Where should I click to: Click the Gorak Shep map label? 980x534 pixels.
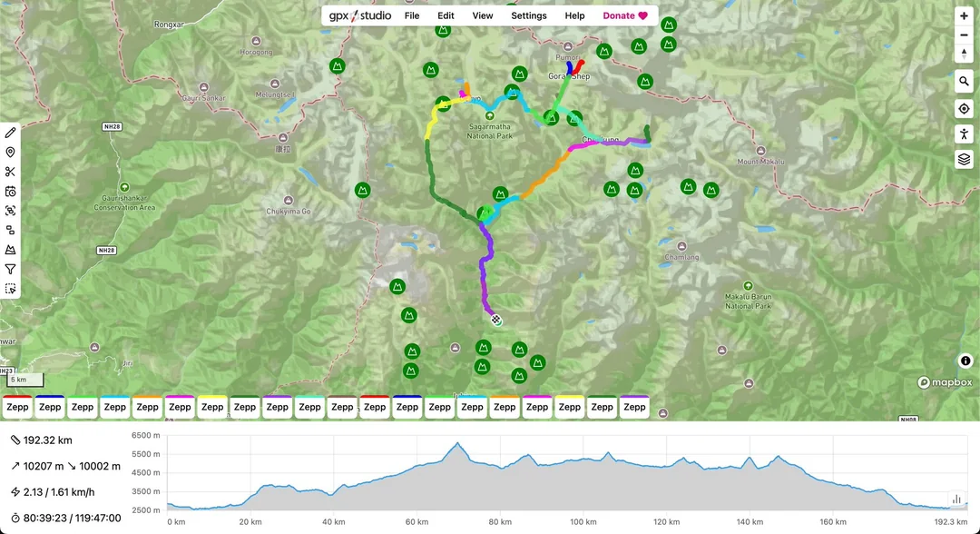569,76
